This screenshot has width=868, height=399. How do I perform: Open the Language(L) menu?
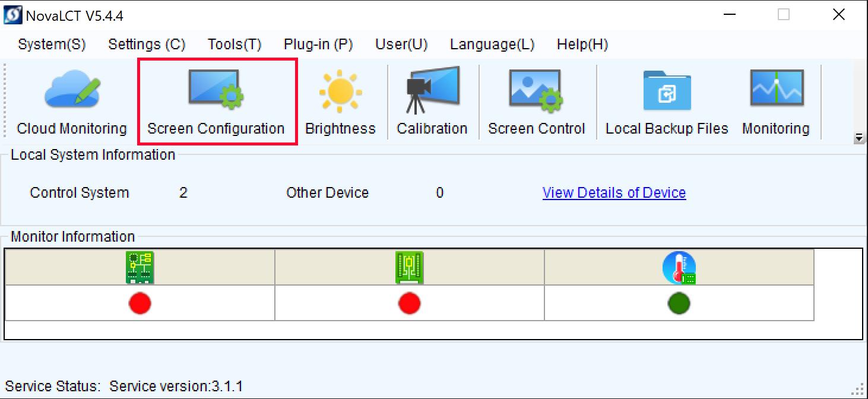[492, 45]
